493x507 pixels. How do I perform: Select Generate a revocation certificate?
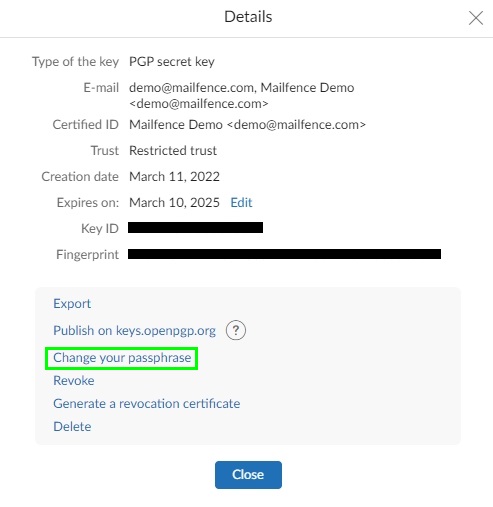click(147, 403)
